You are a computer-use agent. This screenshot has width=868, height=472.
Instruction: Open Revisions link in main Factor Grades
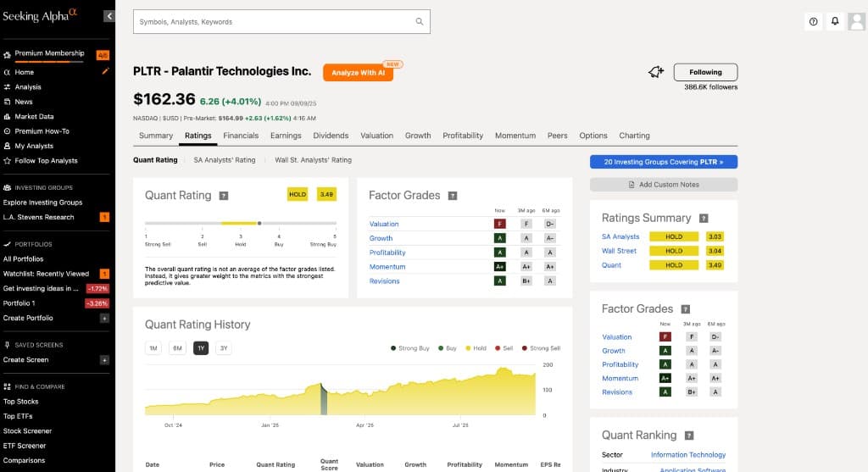pos(384,281)
